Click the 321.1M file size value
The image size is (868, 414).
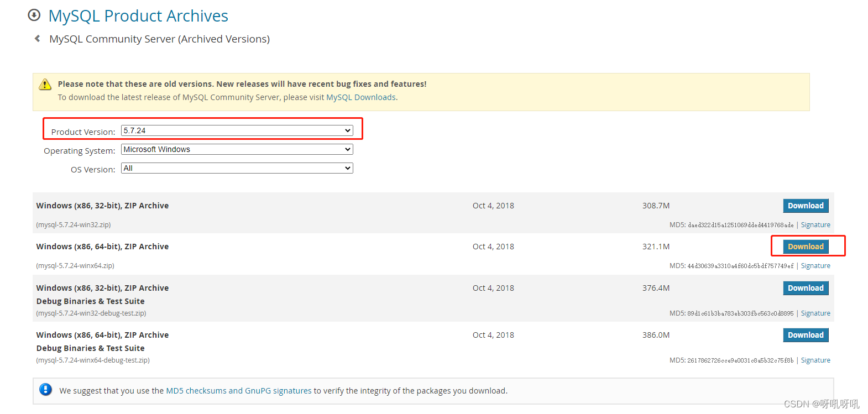[x=656, y=247]
